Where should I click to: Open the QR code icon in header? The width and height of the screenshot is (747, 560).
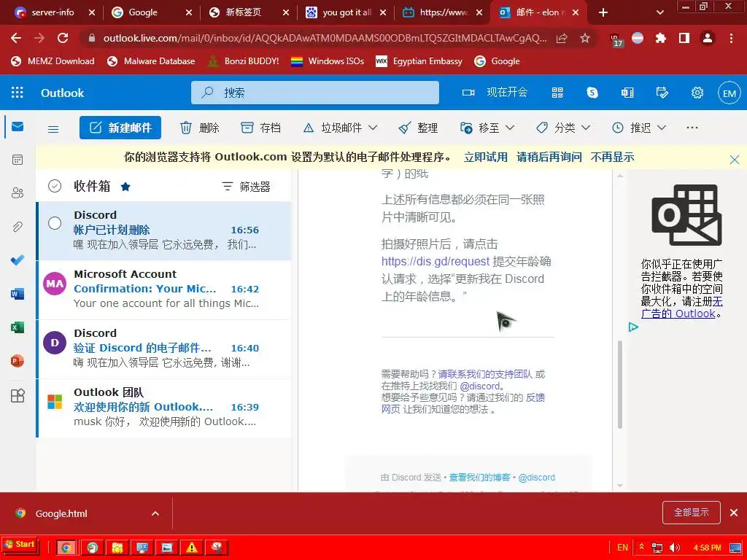557,93
